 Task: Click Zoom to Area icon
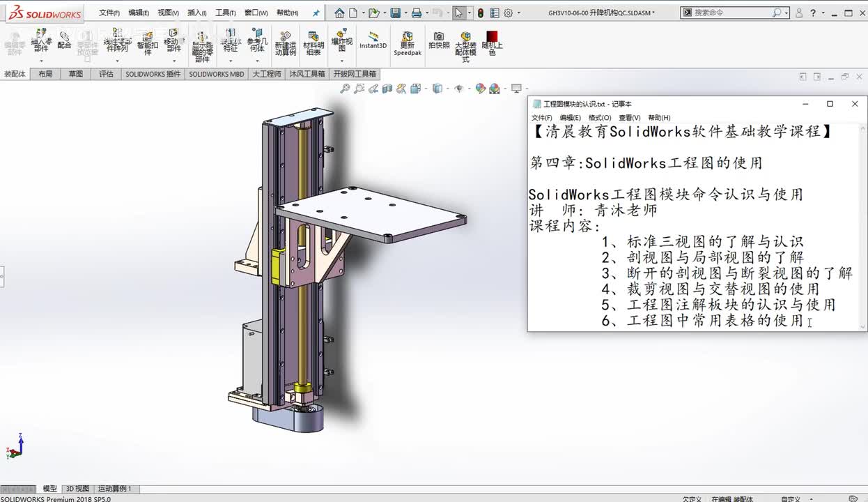(359, 89)
